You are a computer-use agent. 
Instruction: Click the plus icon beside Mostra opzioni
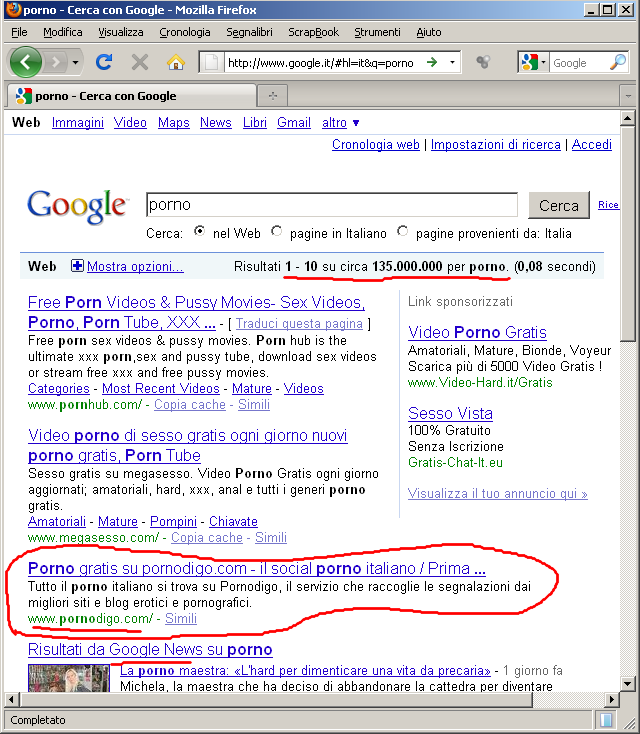(x=77, y=267)
